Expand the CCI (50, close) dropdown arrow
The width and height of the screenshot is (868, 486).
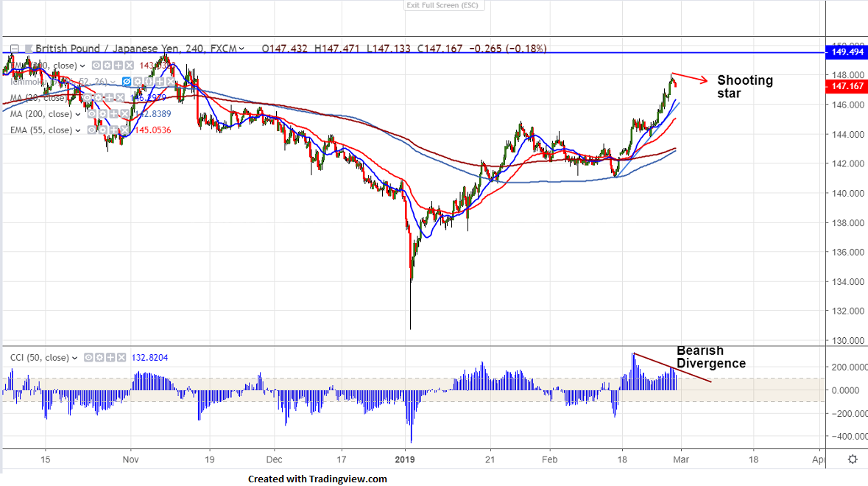coord(74,358)
